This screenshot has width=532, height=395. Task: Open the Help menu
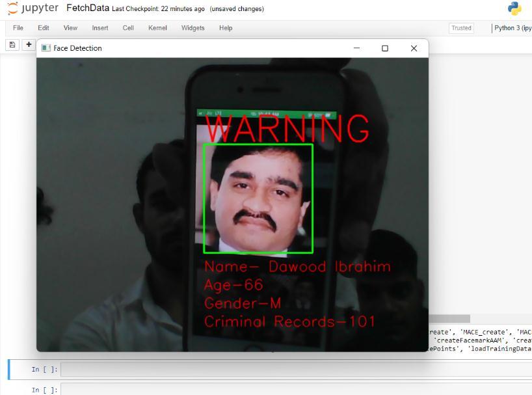click(226, 28)
